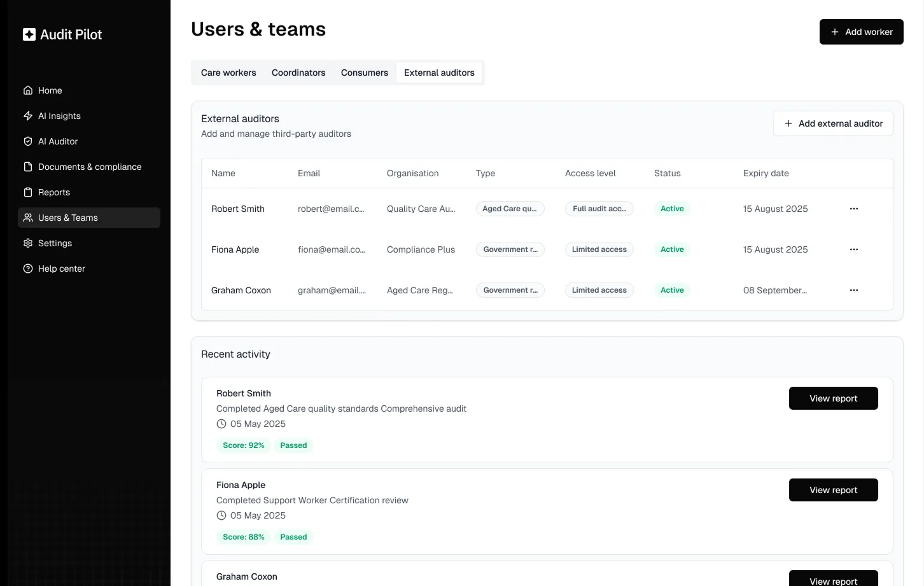The image size is (924, 586).
Task: Switch to the Coordinators tab
Action: 298,73
